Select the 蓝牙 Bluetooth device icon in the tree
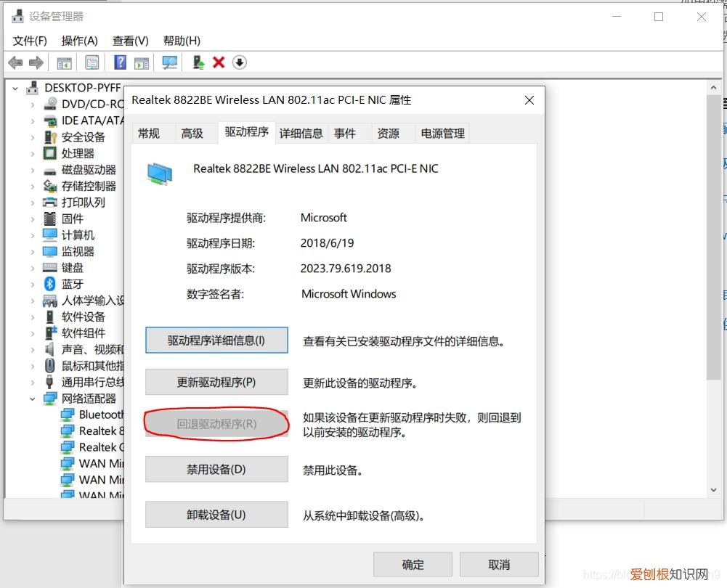The height and width of the screenshot is (588, 727). 50,284
